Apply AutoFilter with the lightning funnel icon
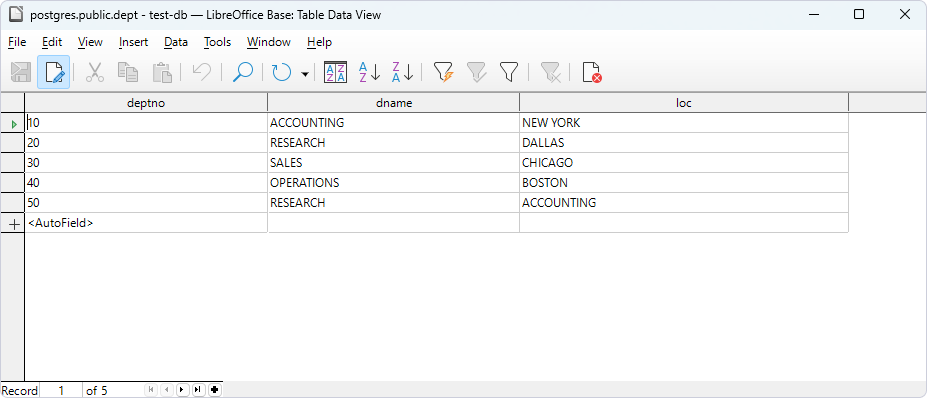 coord(443,72)
